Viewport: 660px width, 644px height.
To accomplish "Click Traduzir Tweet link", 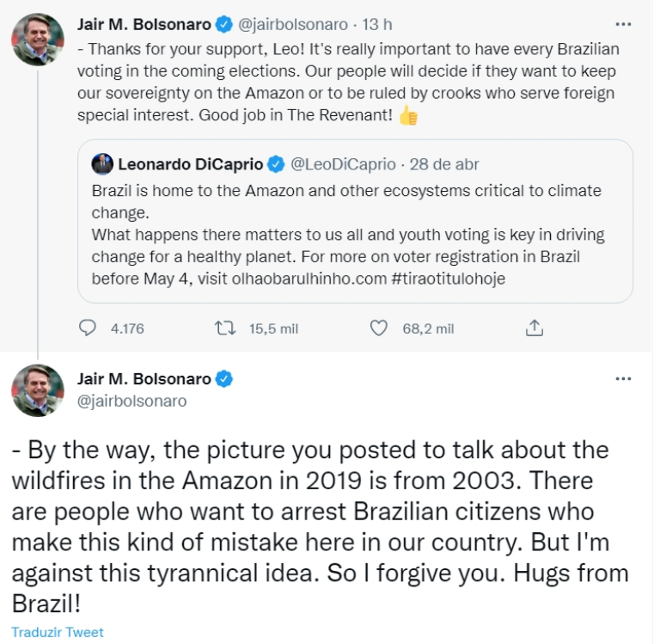I will coord(58,632).
